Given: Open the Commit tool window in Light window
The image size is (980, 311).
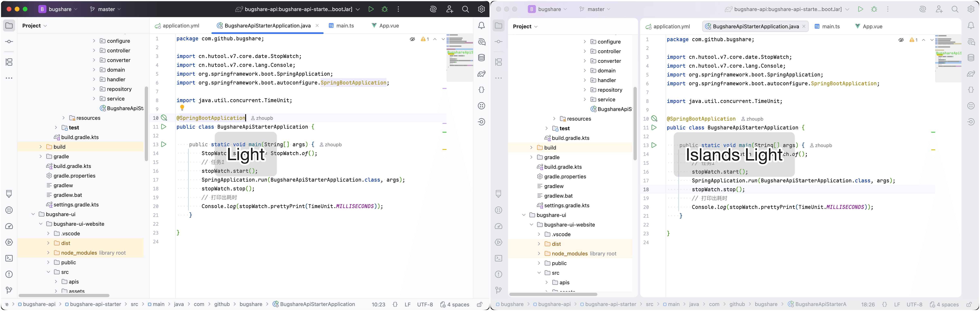Looking at the screenshot, I should click(x=9, y=41).
